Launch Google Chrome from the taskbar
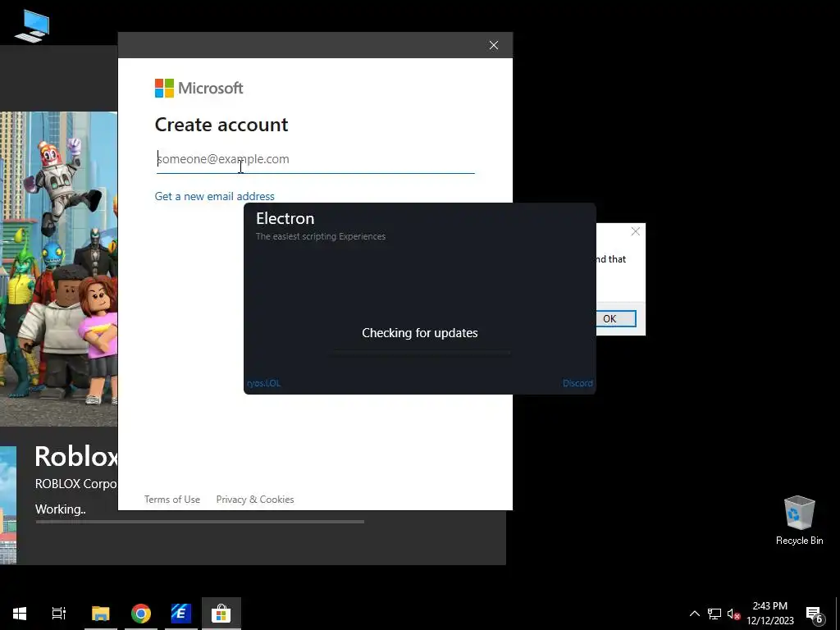Viewport: 840px width, 630px height. 141,614
